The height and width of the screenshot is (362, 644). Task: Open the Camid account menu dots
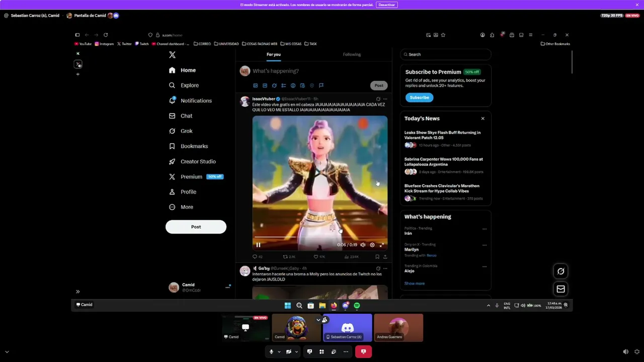[227, 287]
